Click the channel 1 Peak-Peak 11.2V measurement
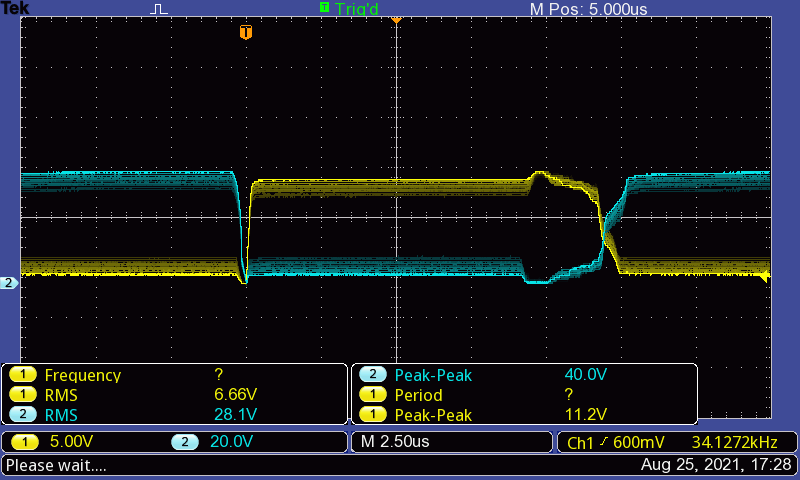Screen dimensions: 800x480 (x=586, y=414)
